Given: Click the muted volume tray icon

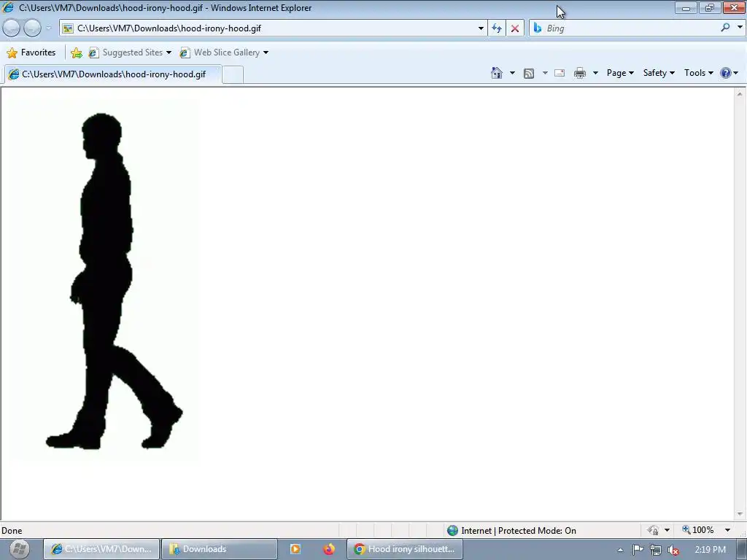Looking at the screenshot, I should click(673, 550).
